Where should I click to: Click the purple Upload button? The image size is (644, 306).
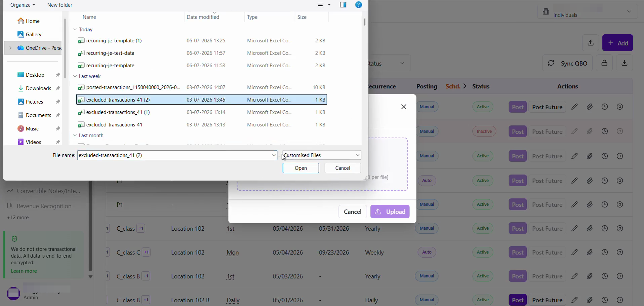(x=390, y=212)
